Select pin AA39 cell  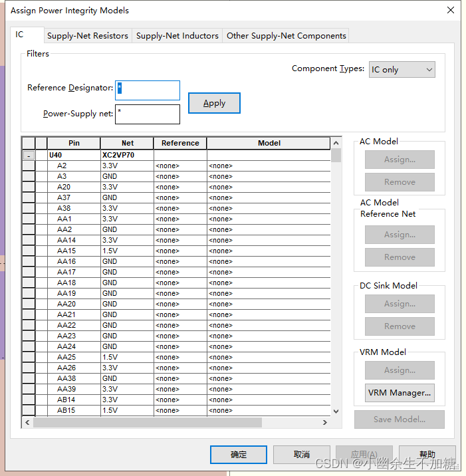pos(74,389)
